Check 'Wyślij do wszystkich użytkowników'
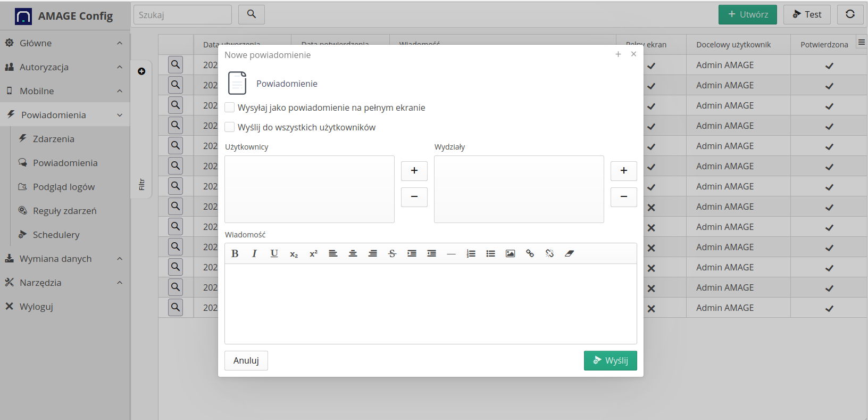Image resolution: width=868 pixels, height=420 pixels. coord(230,127)
